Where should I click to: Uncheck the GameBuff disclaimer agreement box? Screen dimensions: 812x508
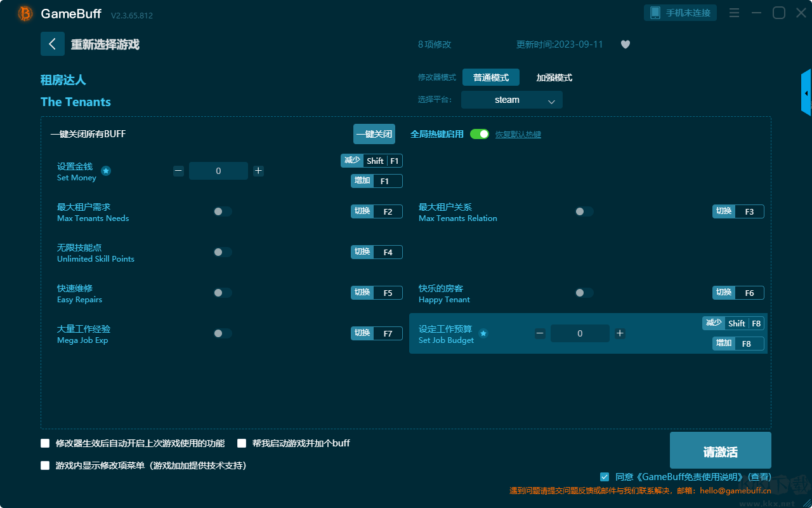point(605,477)
